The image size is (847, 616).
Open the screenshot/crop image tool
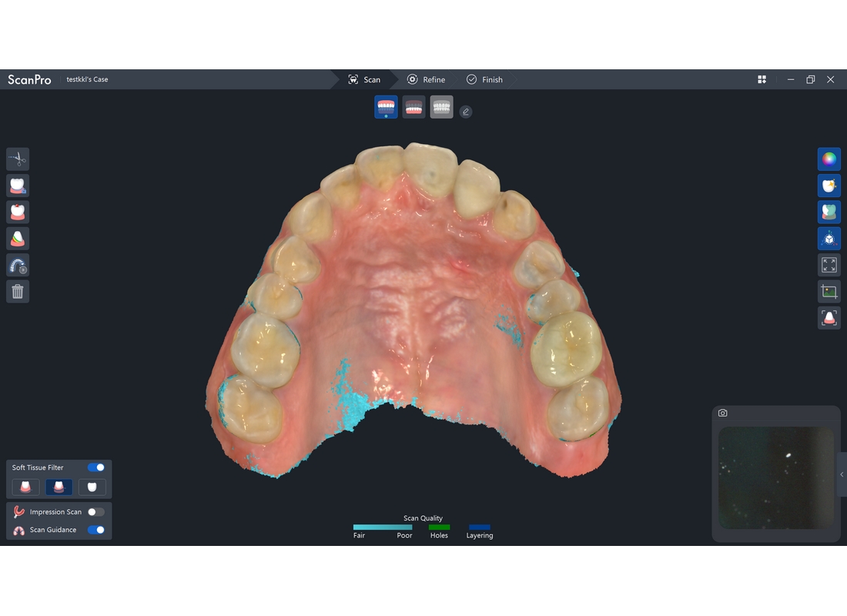tap(829, 291)
